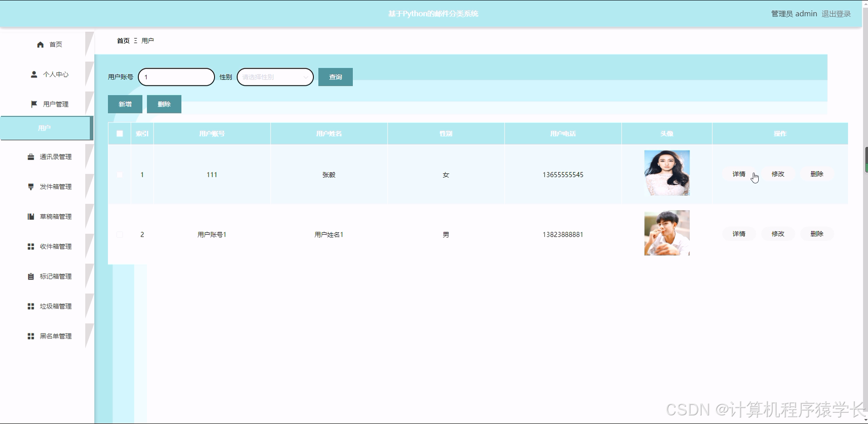Viewport: 868px width, 424px height.
Task: Click phone number 13823888881
Action: (x=563, y=235)
